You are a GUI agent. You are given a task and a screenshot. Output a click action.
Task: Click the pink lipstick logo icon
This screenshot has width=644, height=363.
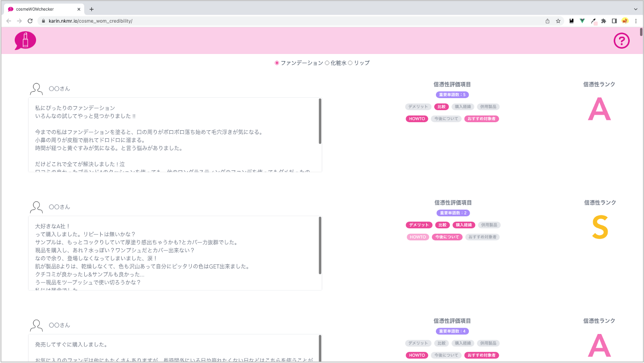pos(25,40)
